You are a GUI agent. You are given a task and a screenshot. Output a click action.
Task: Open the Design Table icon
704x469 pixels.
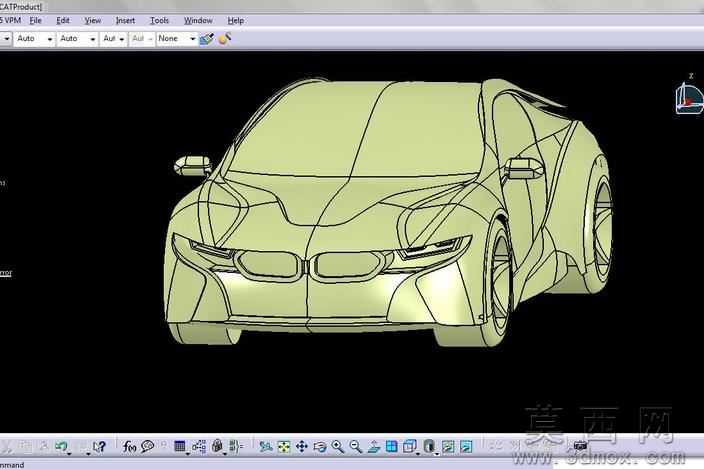click(180, 446)
